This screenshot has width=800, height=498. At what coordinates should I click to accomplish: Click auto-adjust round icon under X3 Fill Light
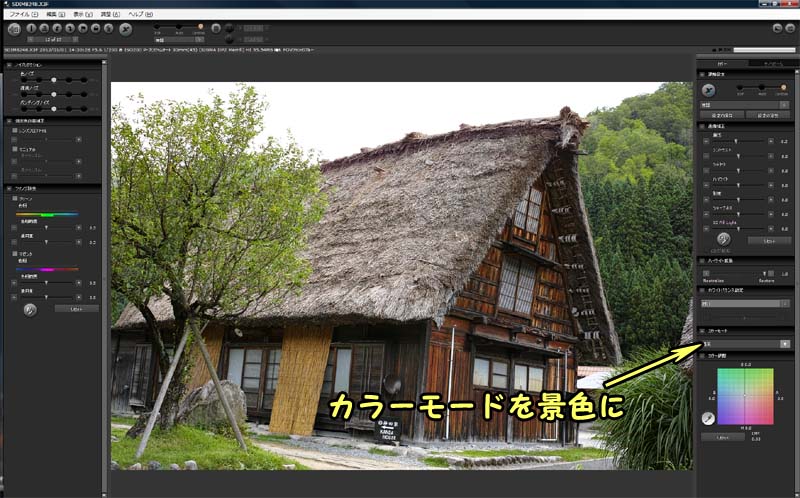(x=723, y=239)
